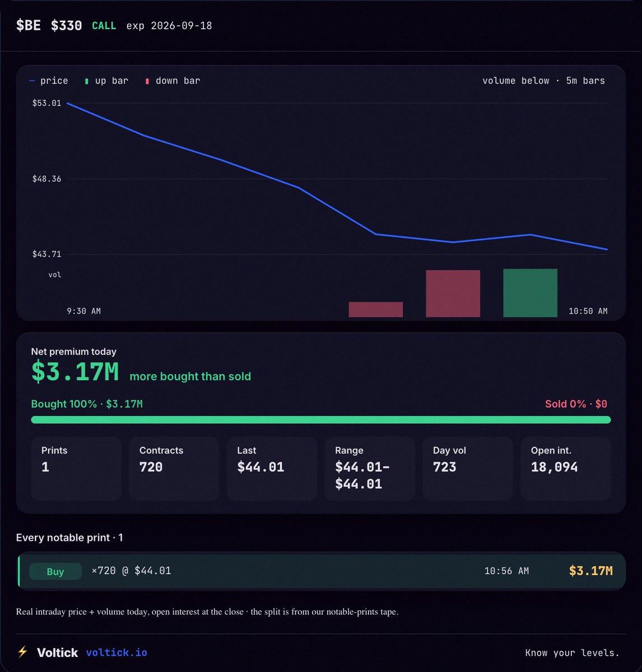This screenshot has height=672, width=642.
Task: Click the large $3.17M net premium value
Action: [x=75, y=372]
